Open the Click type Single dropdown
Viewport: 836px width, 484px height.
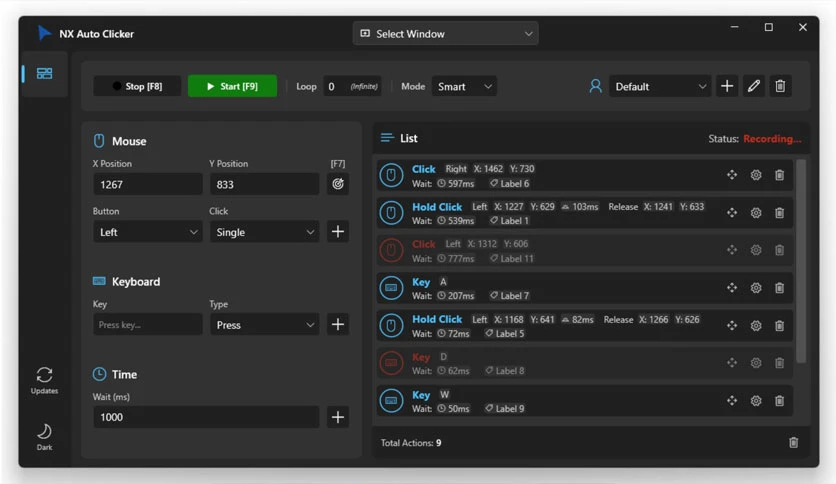264,232
